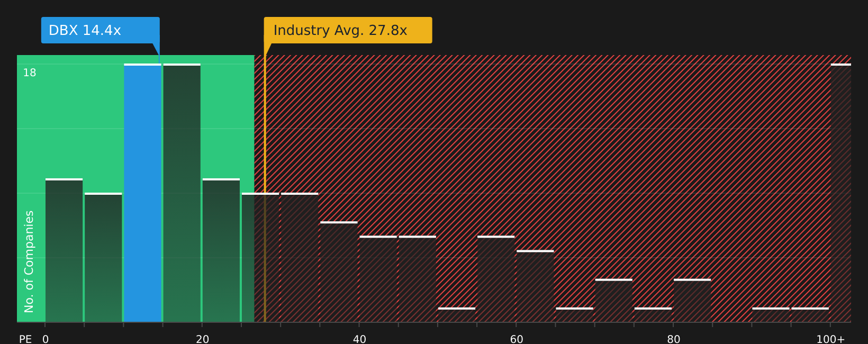Select the bar for PE 45 to 50
The height and width of the screenshot is (344, 868).
click(x=418, y=279)
